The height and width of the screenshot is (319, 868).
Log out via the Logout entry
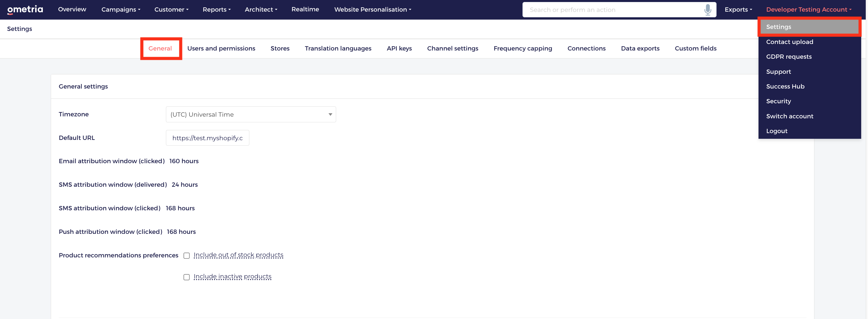click(777, 131)
